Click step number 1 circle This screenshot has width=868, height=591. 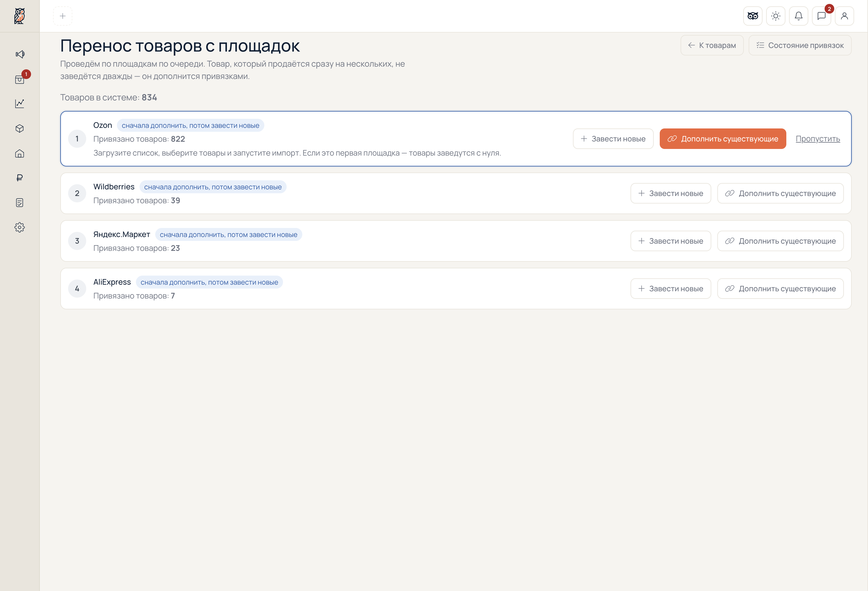click(77, 139)
